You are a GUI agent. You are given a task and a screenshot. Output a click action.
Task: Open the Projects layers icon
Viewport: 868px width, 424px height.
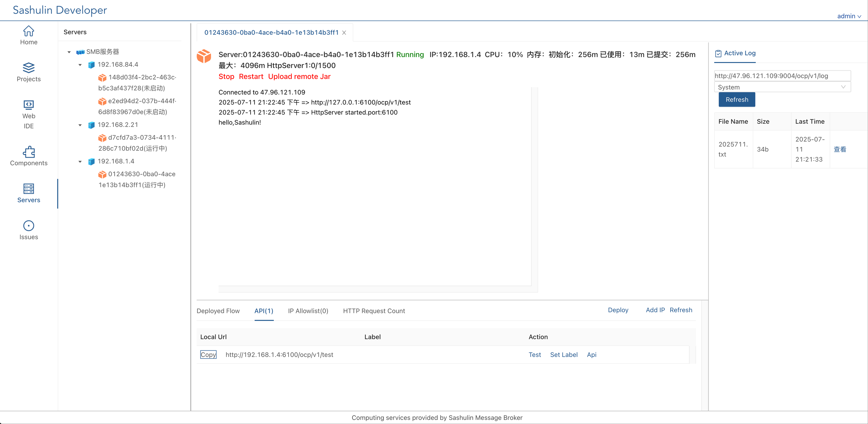click(29, 68)
